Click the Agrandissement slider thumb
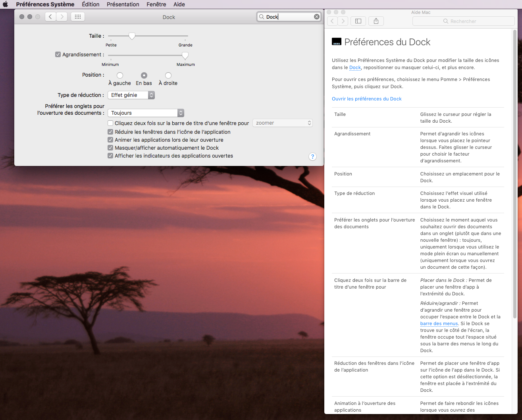The image size is (522, 420). (185, 55)
